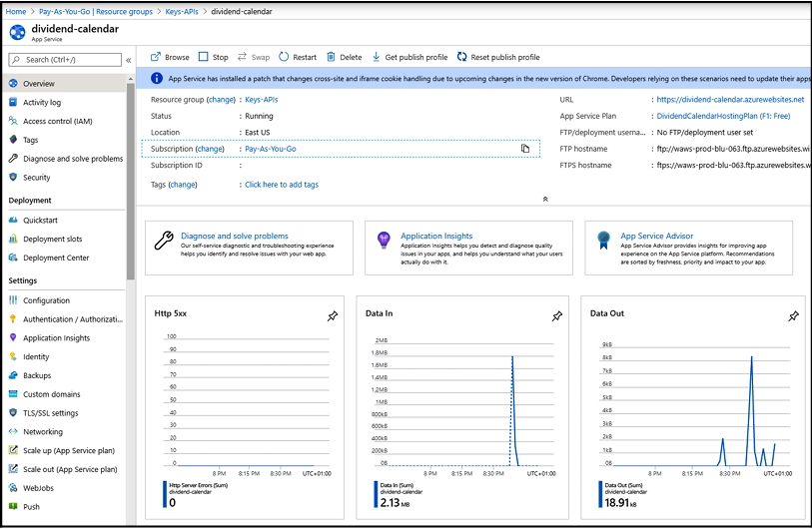Open the dividend-calendar.azurewebsites.net URL

pos(730,100)
